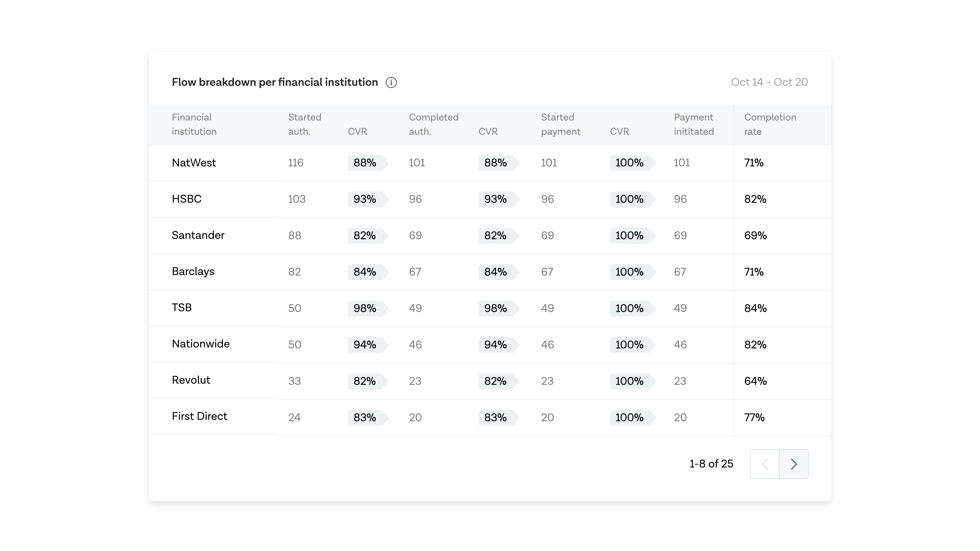This screenshot has height=551, width=980.
Task: Click HSBC's started auth value 103
Action: [297, 199]
